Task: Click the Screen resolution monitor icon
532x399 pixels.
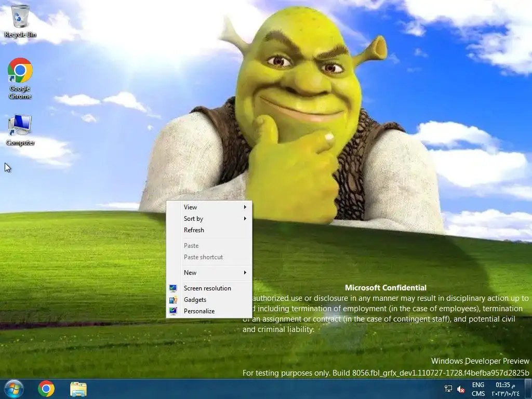Action: click(x=173, y=288)
